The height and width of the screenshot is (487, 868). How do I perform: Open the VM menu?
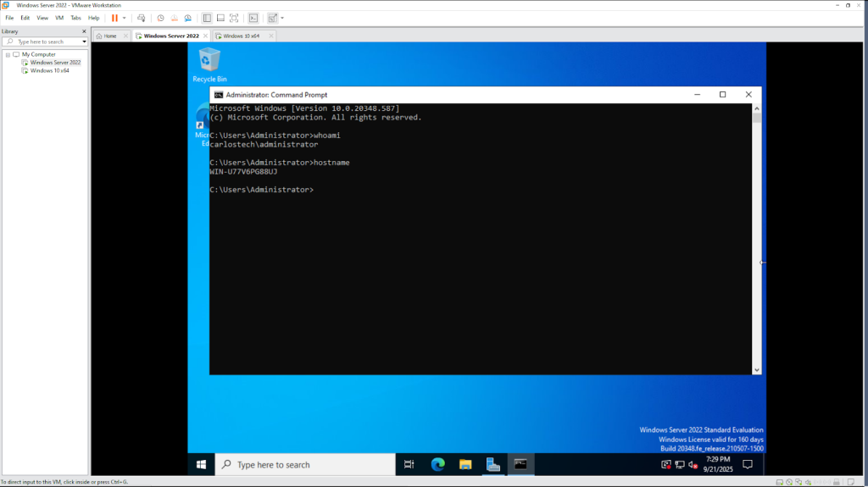(59, 18)
